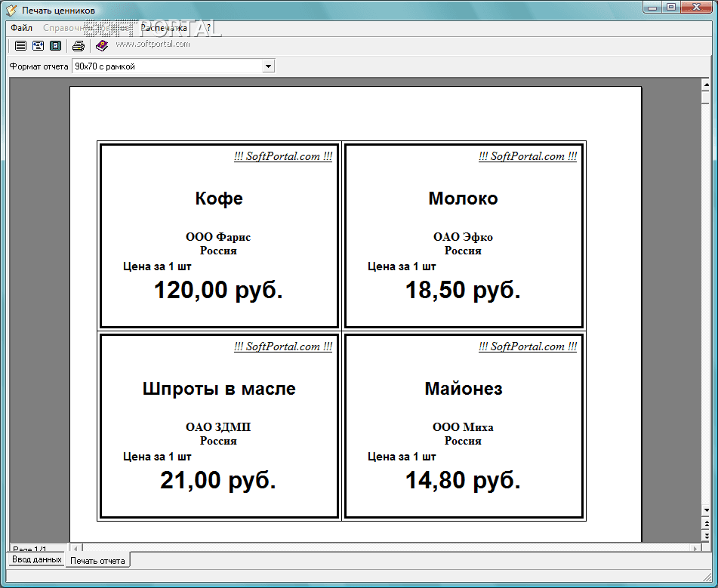Click the manufacturer ОАО ЗДМП

click(218, 426)
